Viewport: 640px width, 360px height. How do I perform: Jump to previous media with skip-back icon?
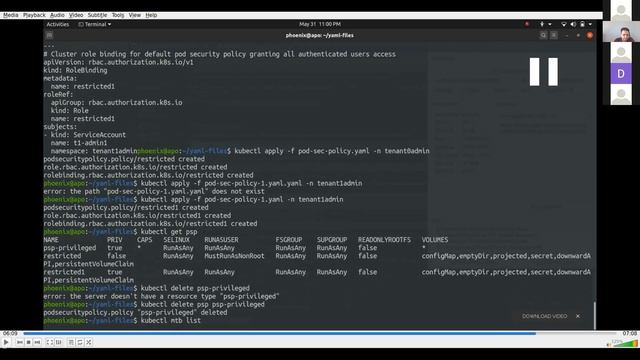pos(20,342)
